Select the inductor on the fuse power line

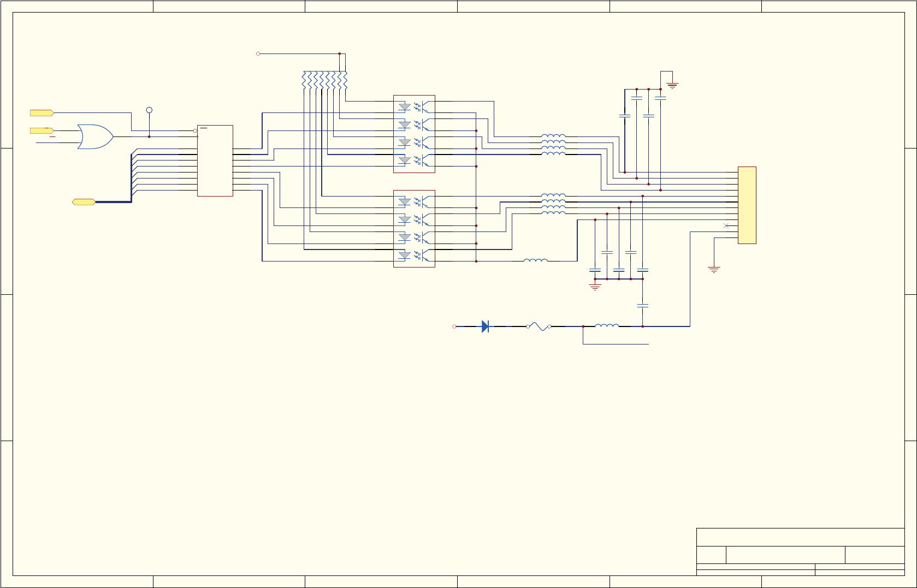pyautogui.click(x=607, y=326)
